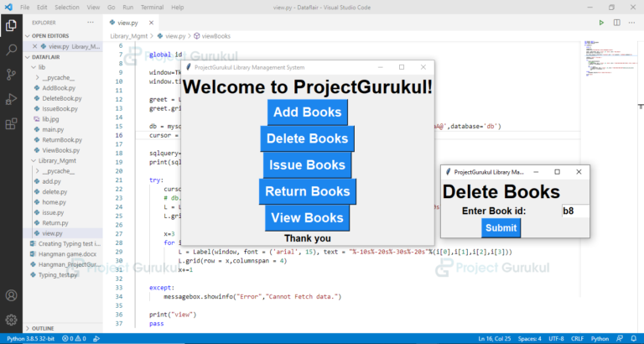The image size is (644, 344).
Task: Click the Add Books button
Action: [307, 112]
